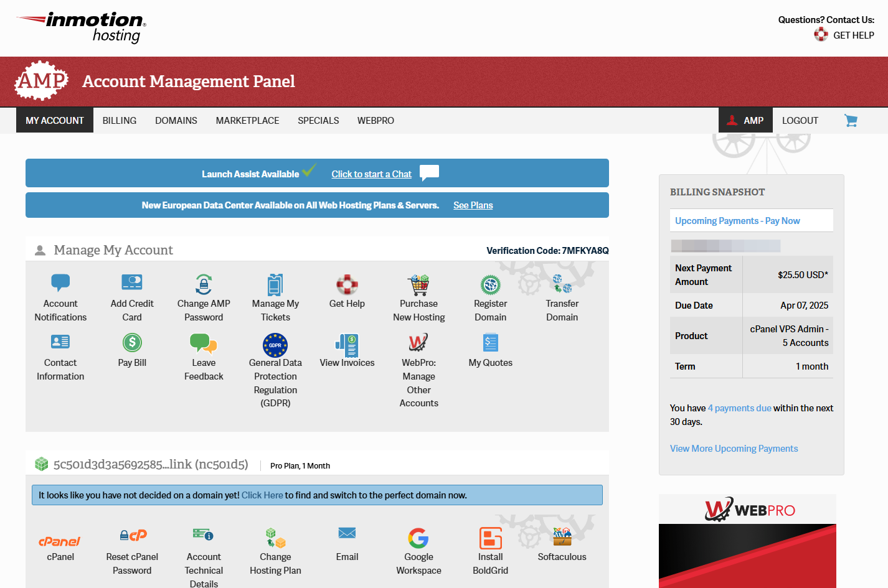
Task: Launch cPanel via its icon
Action: coord(60,541)
